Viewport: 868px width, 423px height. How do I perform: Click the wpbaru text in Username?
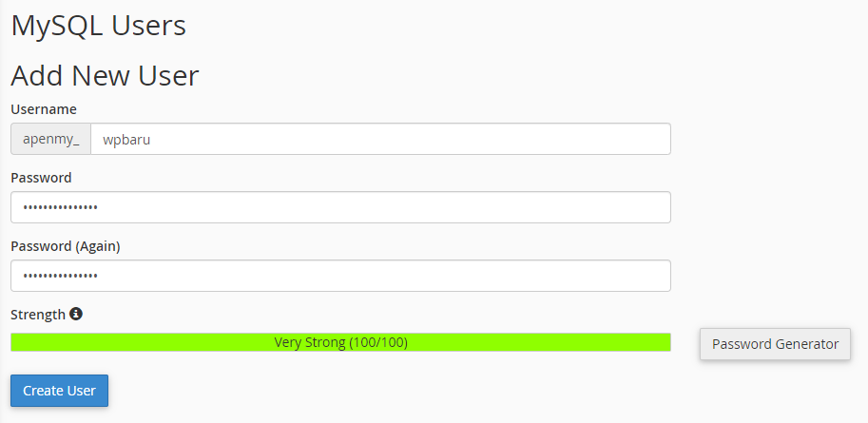coord(126,139)
